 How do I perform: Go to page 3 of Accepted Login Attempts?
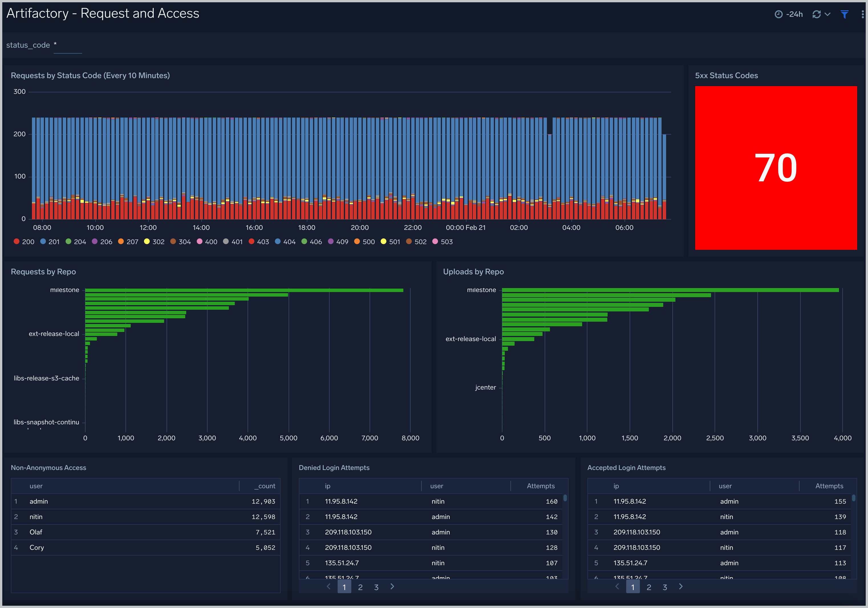coord(665,587)
